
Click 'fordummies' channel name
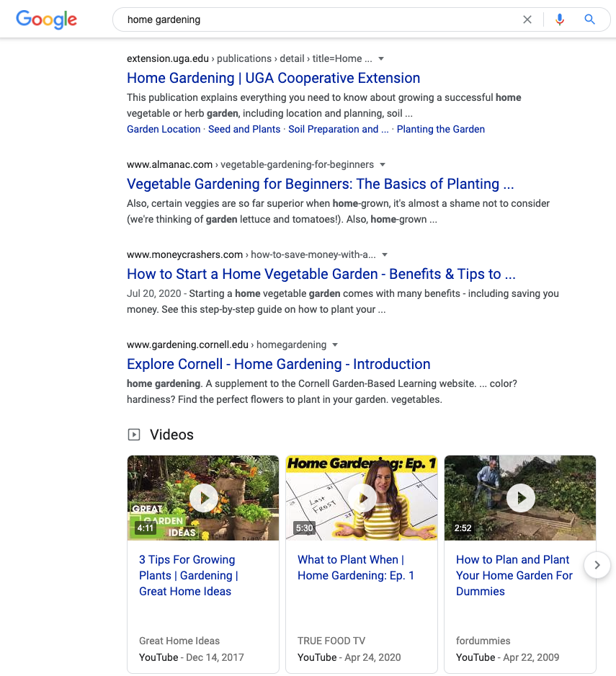click(x=483, y=641)
